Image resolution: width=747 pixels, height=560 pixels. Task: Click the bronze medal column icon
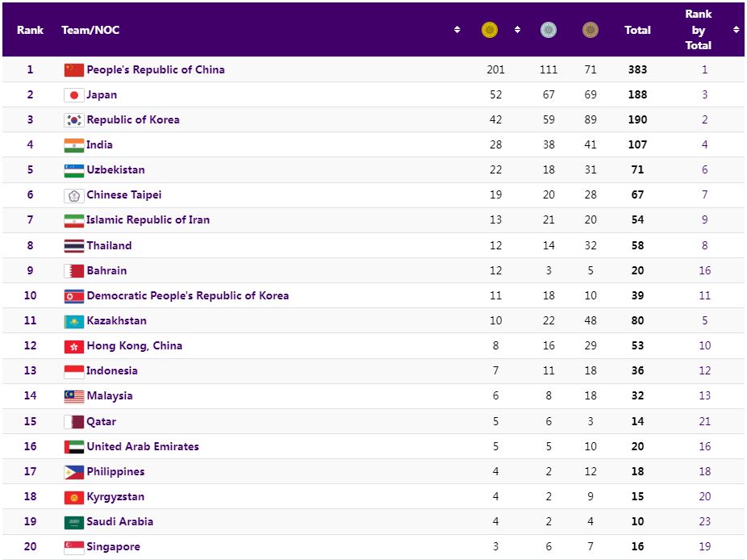[x=591, y=30]
